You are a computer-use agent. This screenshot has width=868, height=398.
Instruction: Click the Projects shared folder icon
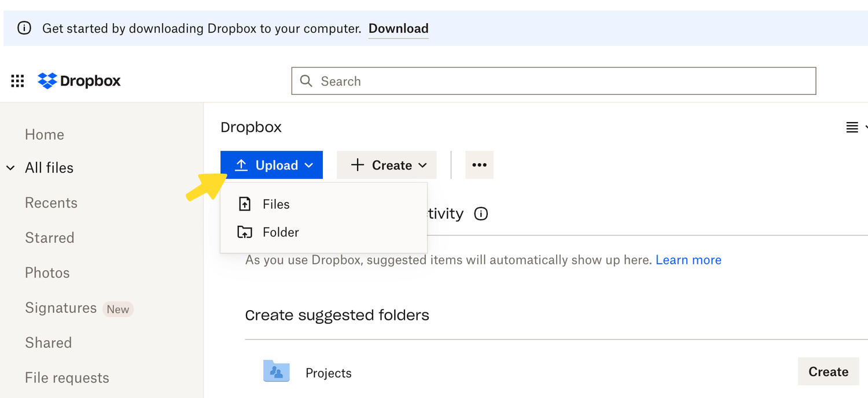coord(276,371)
